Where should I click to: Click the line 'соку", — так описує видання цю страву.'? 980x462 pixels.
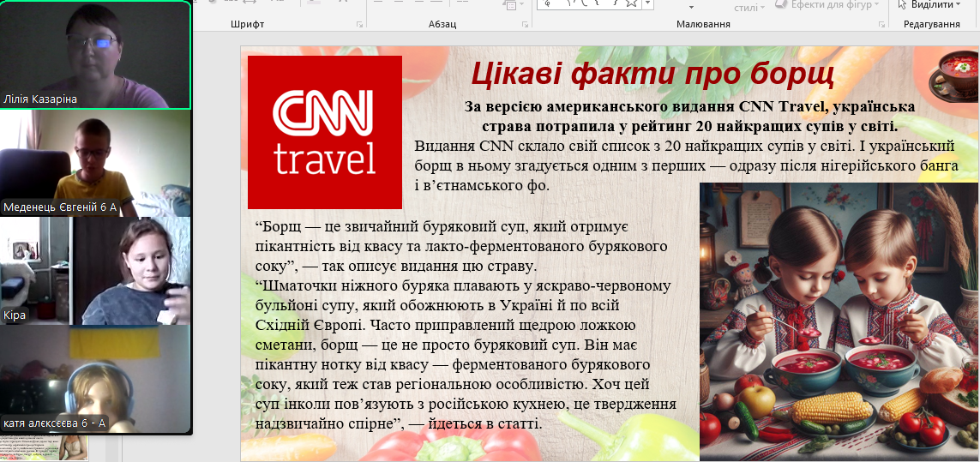[395, 267]
